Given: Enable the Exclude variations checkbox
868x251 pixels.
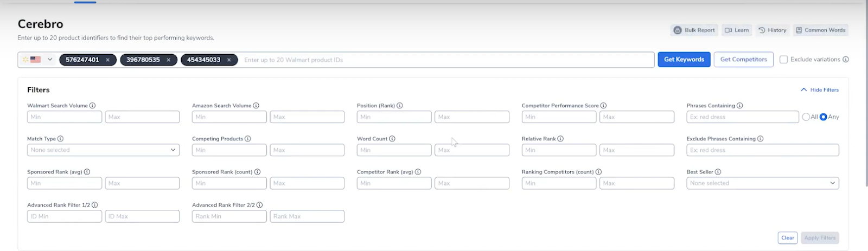Looking at the screenshot, I should [x=783, y=60].
